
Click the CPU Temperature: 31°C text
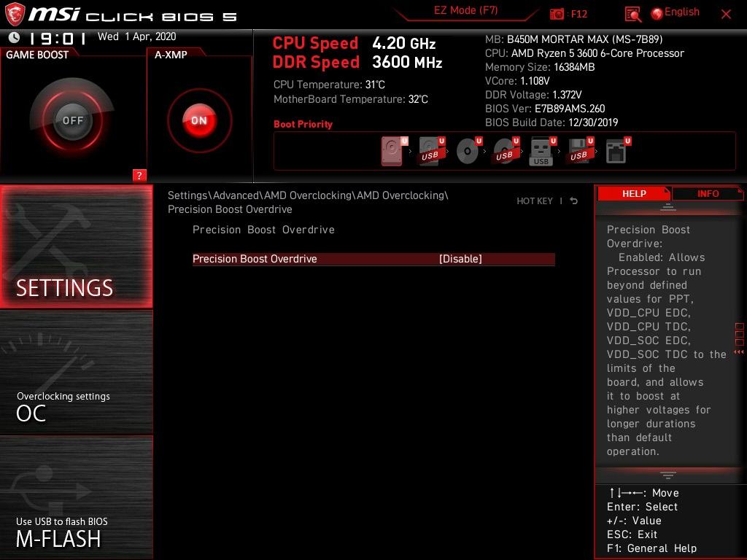point(329,85)
